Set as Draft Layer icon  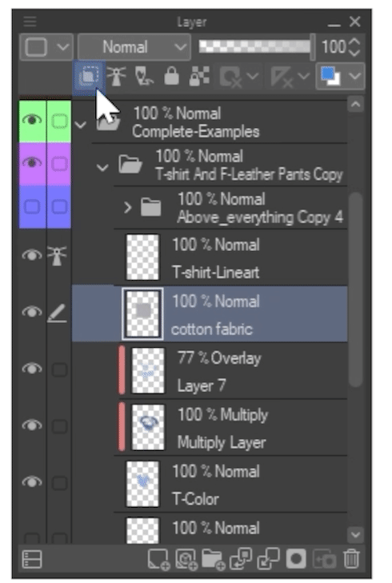(x=144, y=76)
